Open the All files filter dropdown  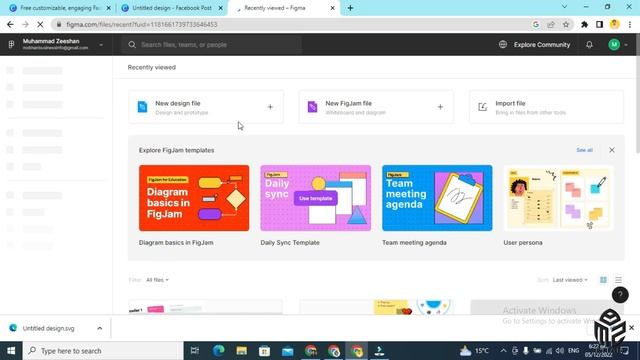point(157,280)
